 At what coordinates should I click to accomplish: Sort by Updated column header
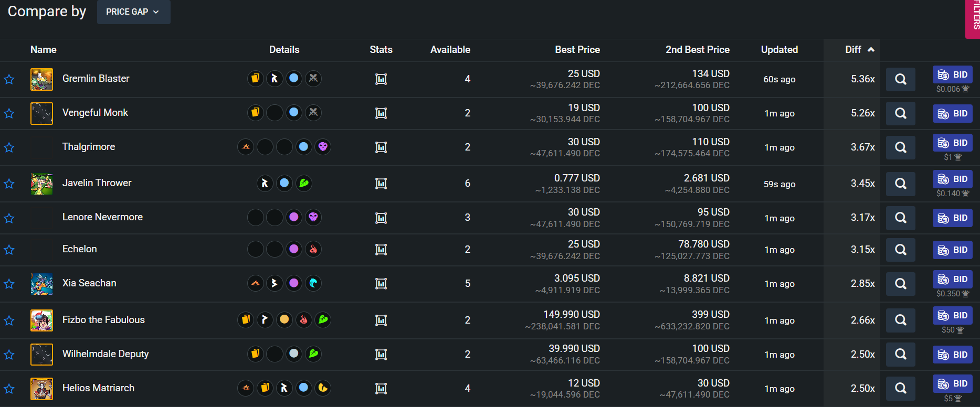tap(779, 50)
